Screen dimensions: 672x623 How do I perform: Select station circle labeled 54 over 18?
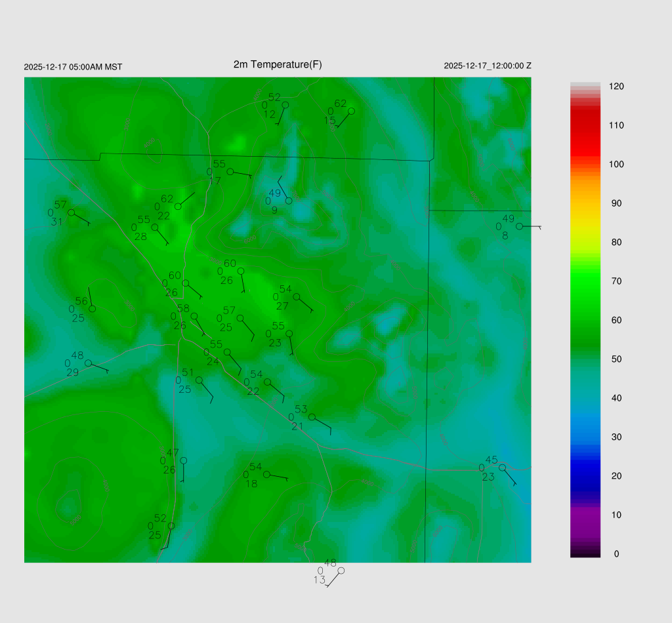tap(266, 473)
